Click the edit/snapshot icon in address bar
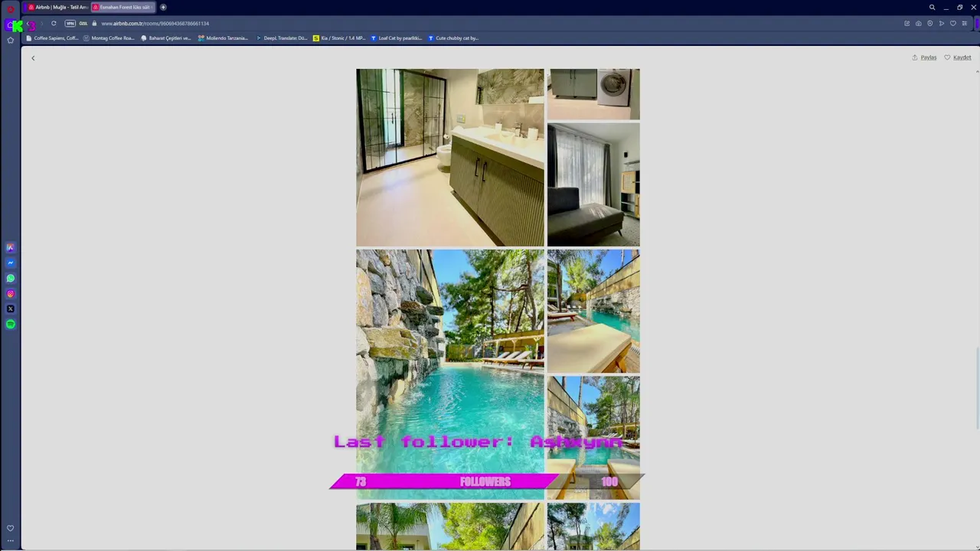 (906, 23)
